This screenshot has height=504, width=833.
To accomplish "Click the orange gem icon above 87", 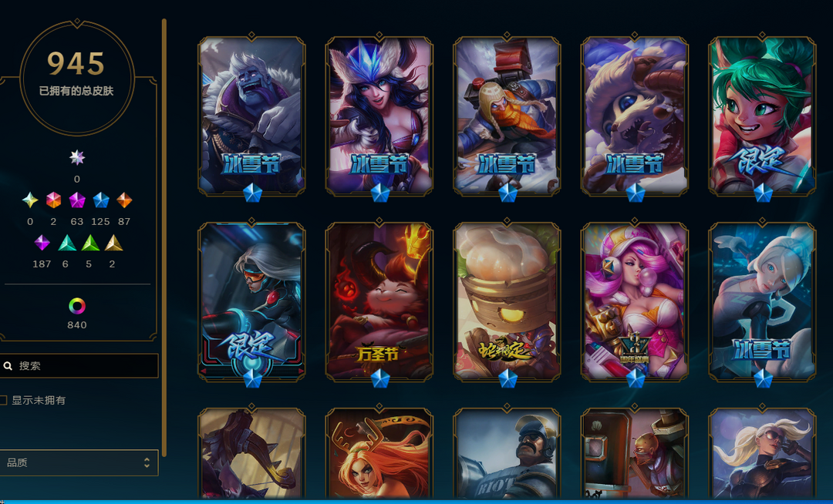I will pyautogui.click(x=123, y=200).
